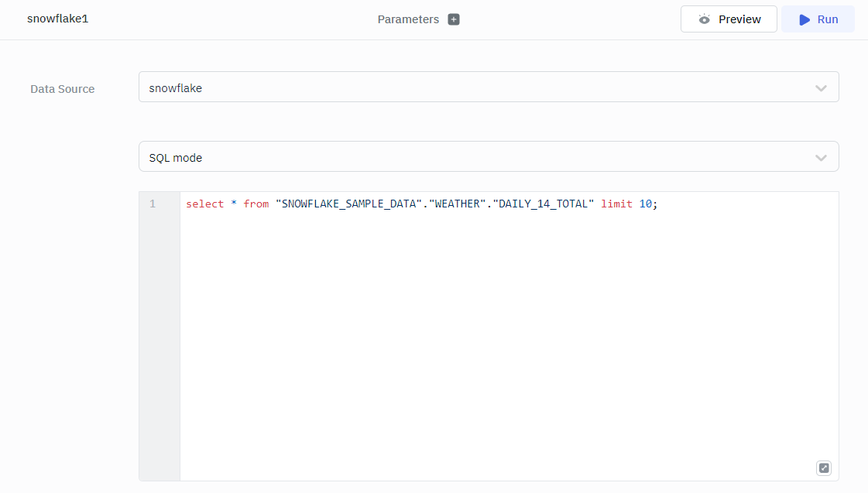This screenshot has height=493, width=868.
Task: Place cursor on the select keyword
Action: (x=204, y=204)
